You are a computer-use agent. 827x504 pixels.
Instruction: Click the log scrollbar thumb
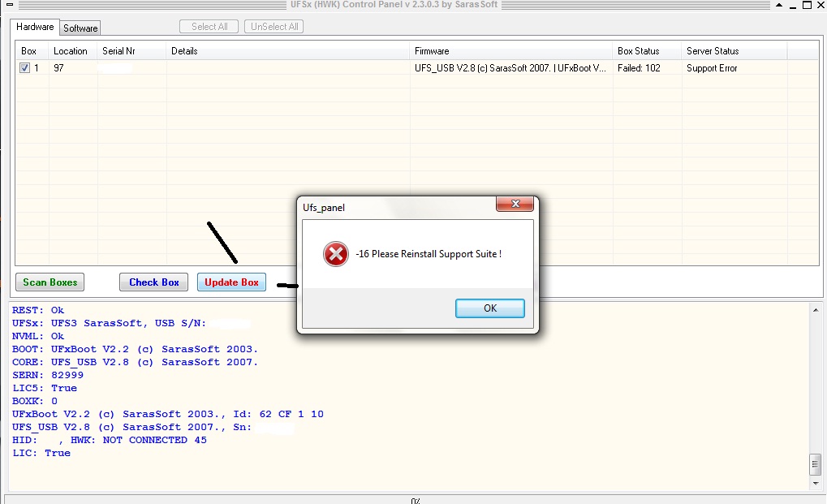pos(816,464)
